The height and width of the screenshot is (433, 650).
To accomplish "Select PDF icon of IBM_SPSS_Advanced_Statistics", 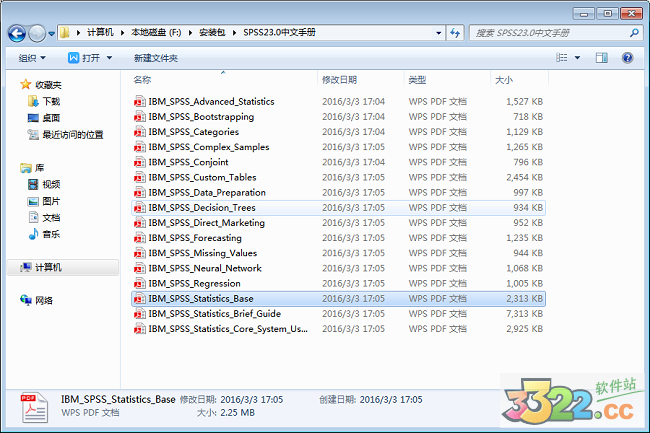I will 140,101.
